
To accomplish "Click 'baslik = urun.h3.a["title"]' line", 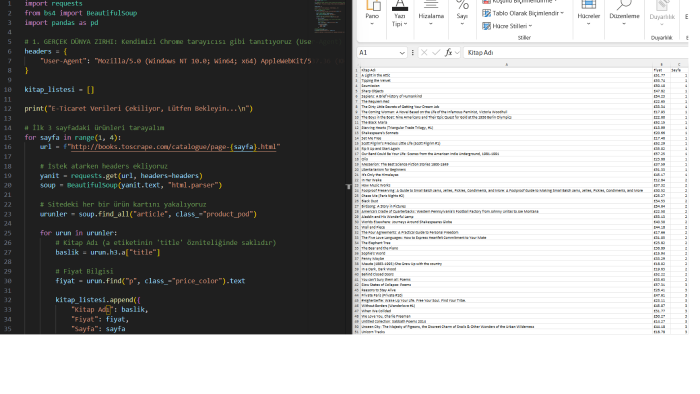I will 108,253.
